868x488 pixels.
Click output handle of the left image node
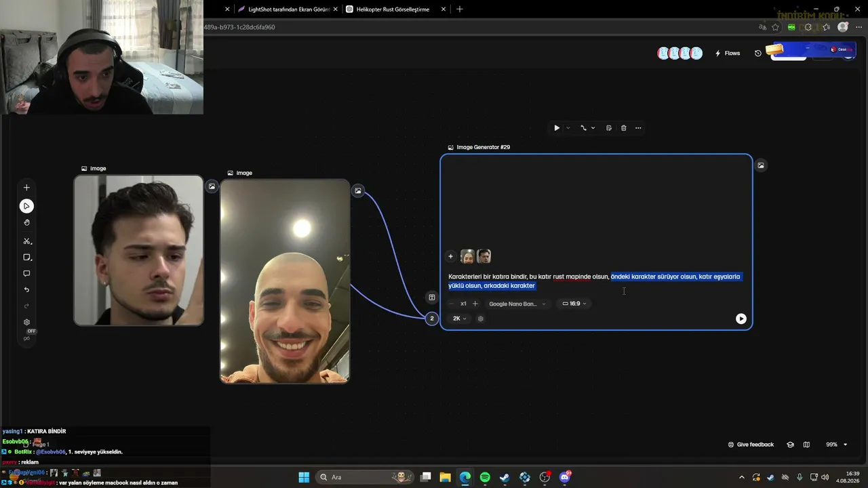click(x=212, y=186)
